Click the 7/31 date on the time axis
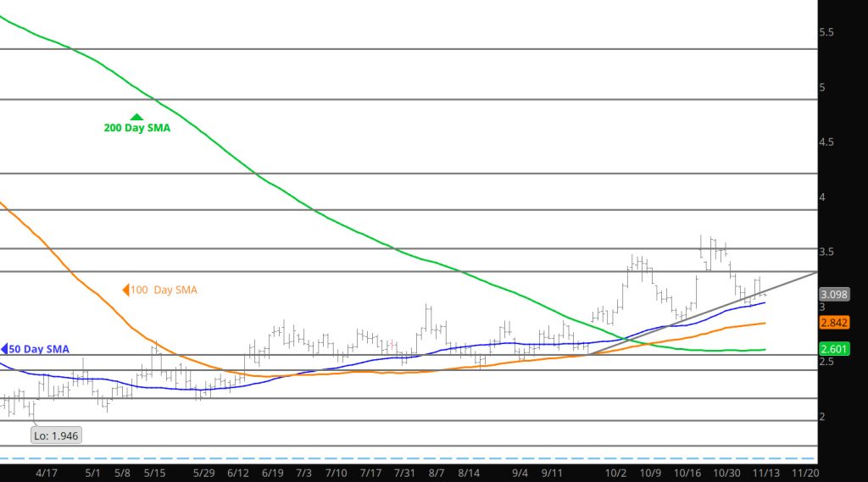 coord(405,473)
